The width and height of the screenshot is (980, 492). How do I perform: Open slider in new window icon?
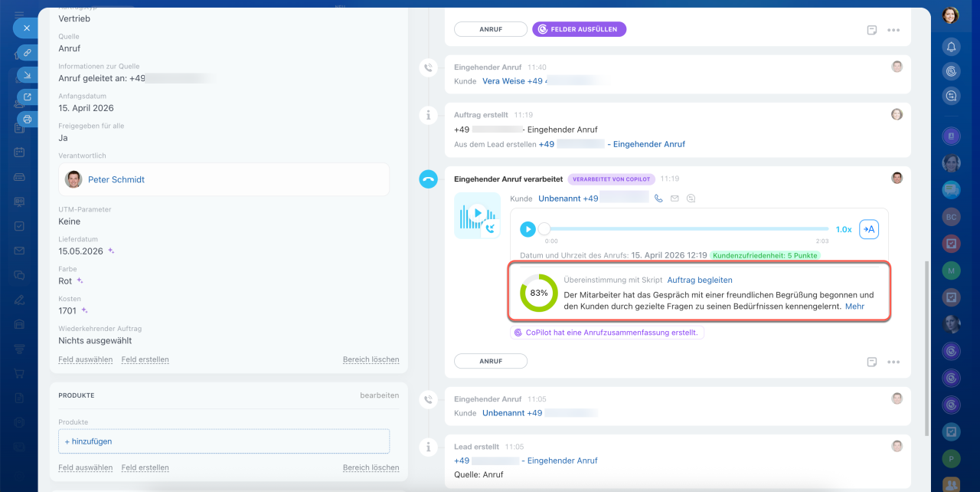click(x=28, y=97)
